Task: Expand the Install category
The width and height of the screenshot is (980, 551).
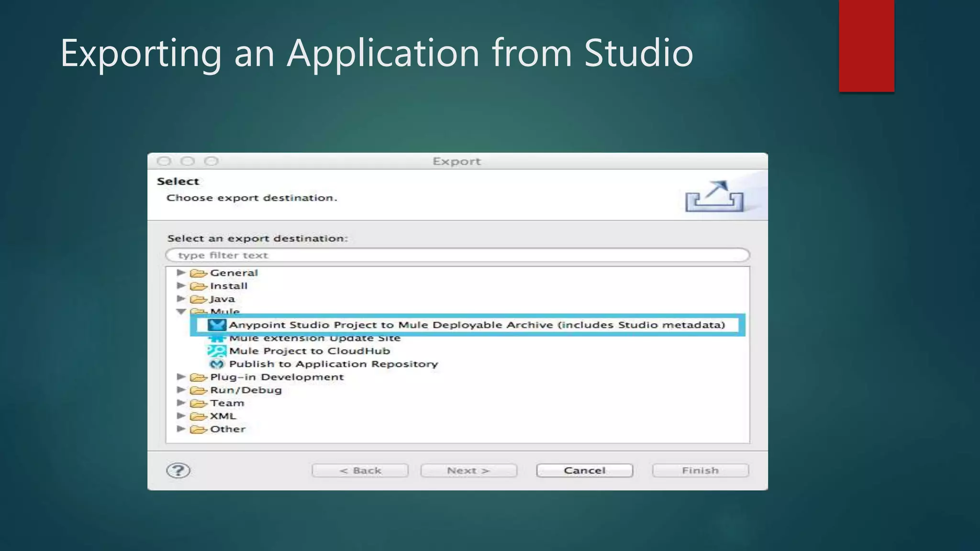Action: pyautogui.click(x=181, y=286)
